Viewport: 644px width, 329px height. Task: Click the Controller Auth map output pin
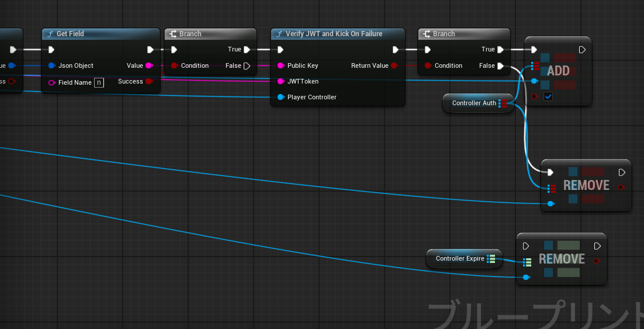503,103
